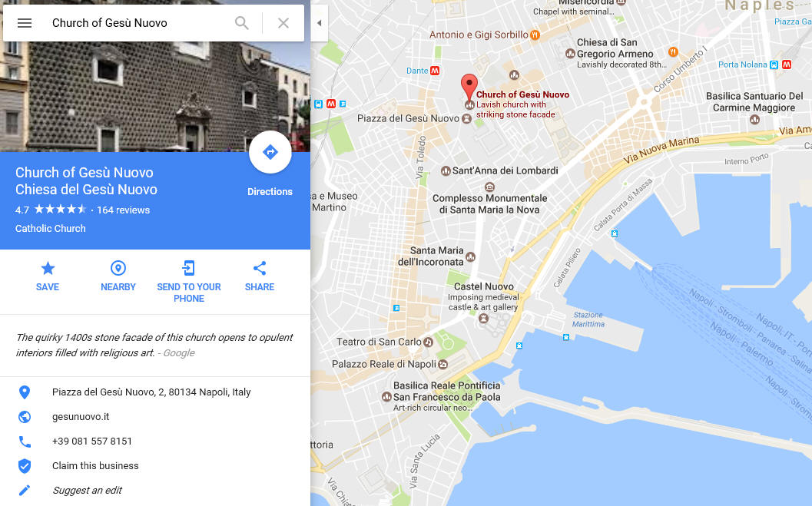Screen dimensions: 812x506
Task: Select the Dante metro station icon
Action: coord(435,71)
